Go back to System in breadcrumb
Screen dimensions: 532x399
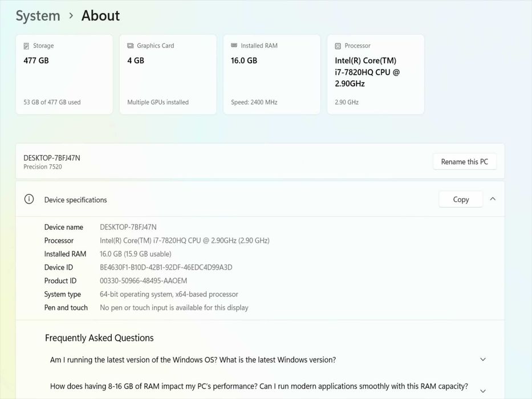pos(38,15)
